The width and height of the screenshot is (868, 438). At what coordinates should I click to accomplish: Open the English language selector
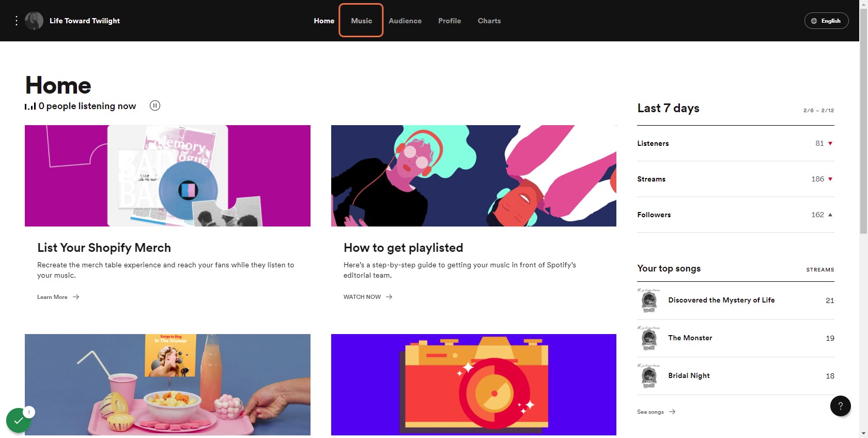826,21
